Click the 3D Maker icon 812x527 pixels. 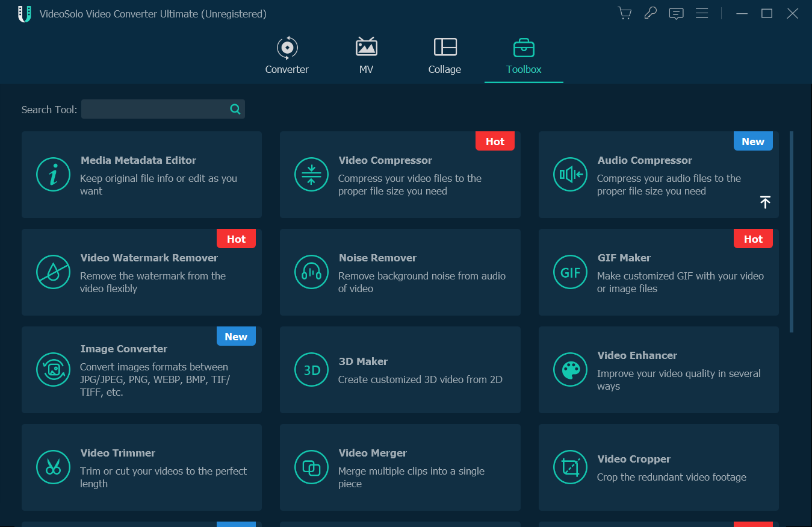[x=312, y=370]
